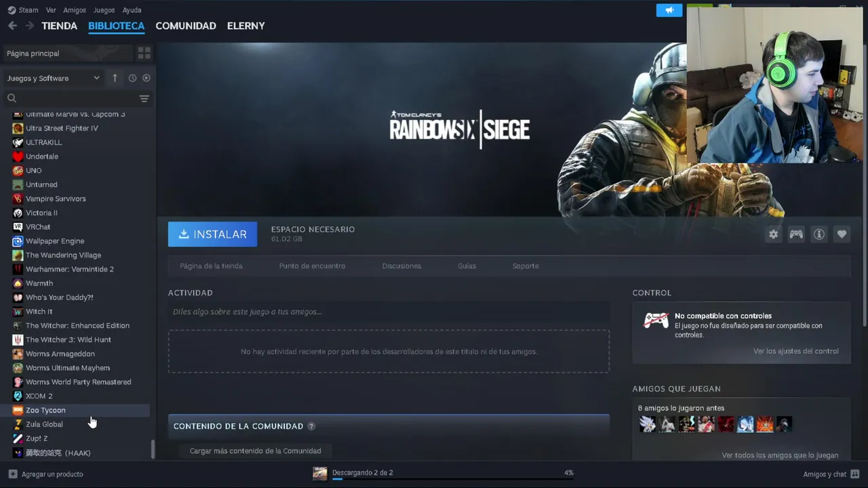Click Ver los ajustes del control
This screenshot has height=488, width=868.
click(795, 351)
